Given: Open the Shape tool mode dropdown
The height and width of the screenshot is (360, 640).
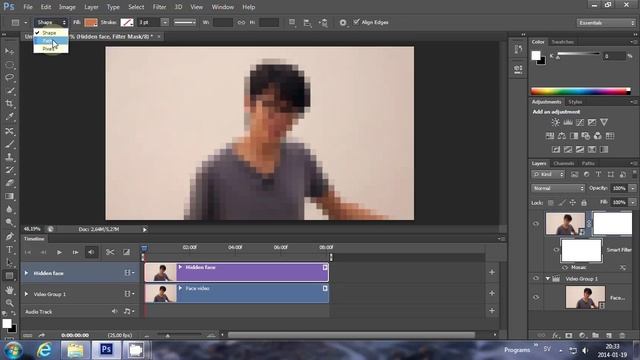Looking at the screenshot, I should pos(51,22).
